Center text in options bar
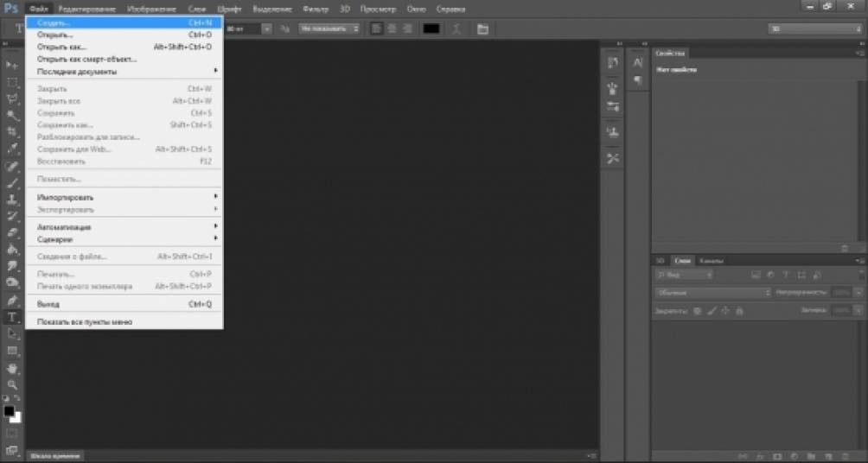The image size is (868, 463). click(x=392, y=29)
